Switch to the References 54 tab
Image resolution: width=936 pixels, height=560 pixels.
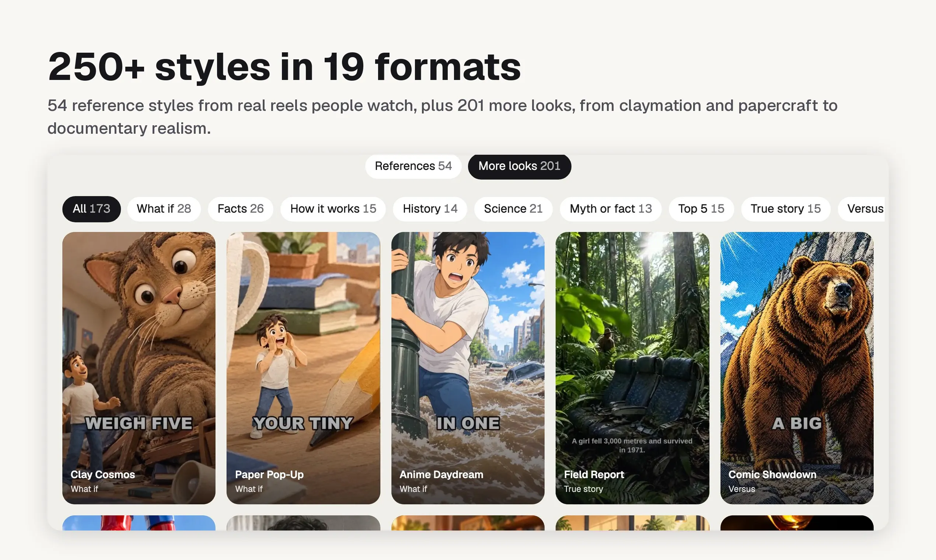coord(413,167)
